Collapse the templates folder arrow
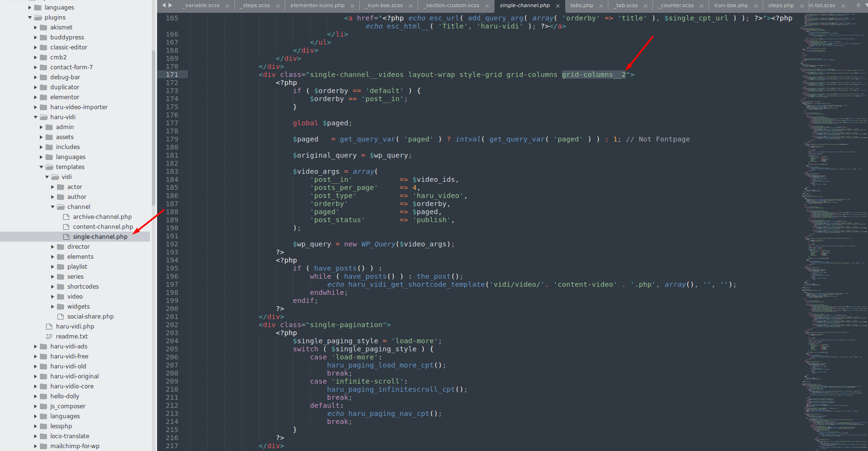868x451 pixels. 41,167
